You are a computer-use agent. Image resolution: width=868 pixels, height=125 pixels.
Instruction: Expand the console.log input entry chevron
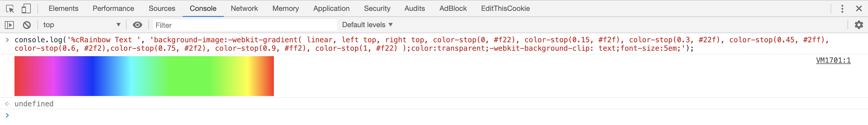pyautogui.click(x=7, y=40)
